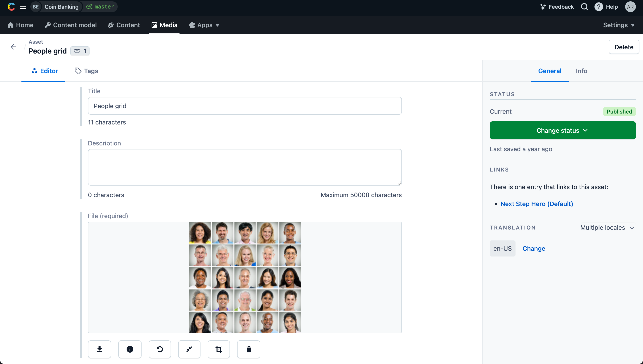Click the back arrow to return to assets
This screenshot has height=364, width=643.
14,46
